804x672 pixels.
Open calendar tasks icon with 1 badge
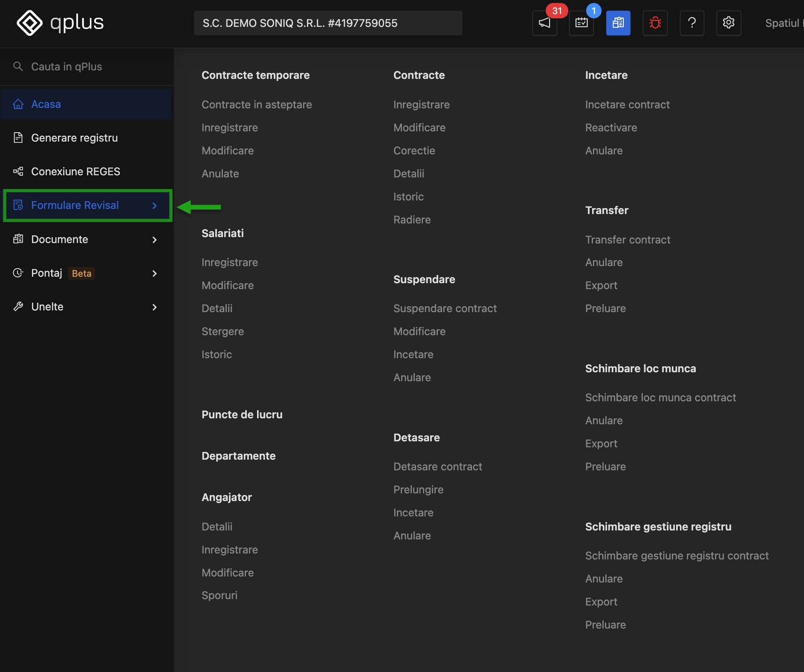tap(581, 23)
